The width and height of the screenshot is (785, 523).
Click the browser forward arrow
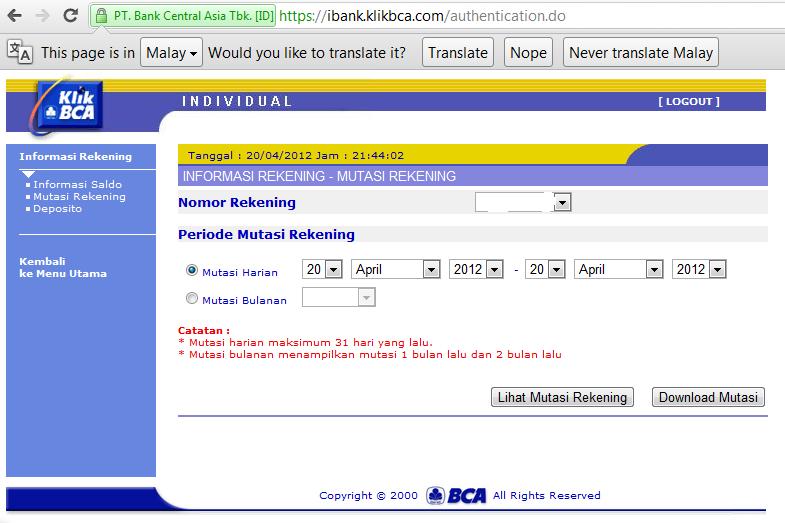(43, 16)
